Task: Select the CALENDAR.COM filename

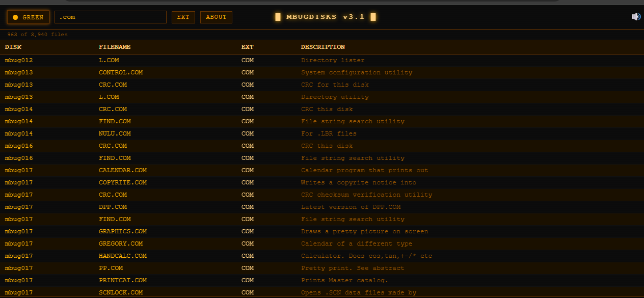Action: pos(123,170)
